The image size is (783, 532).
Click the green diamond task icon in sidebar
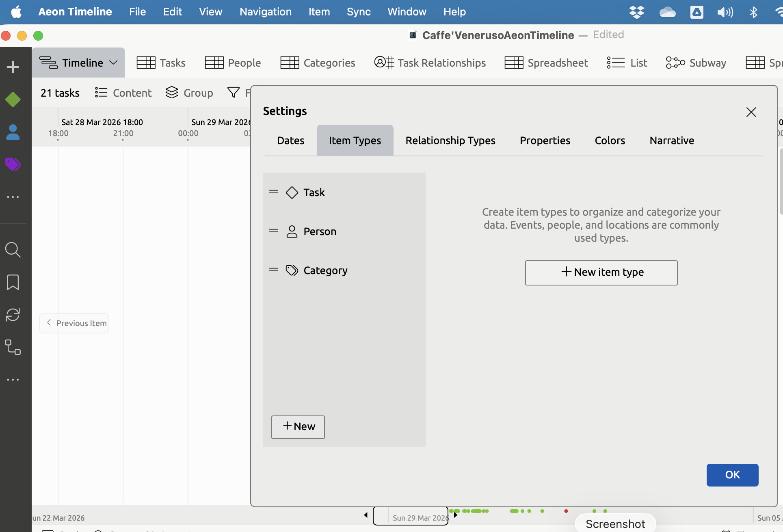click(x=13, y=99)
